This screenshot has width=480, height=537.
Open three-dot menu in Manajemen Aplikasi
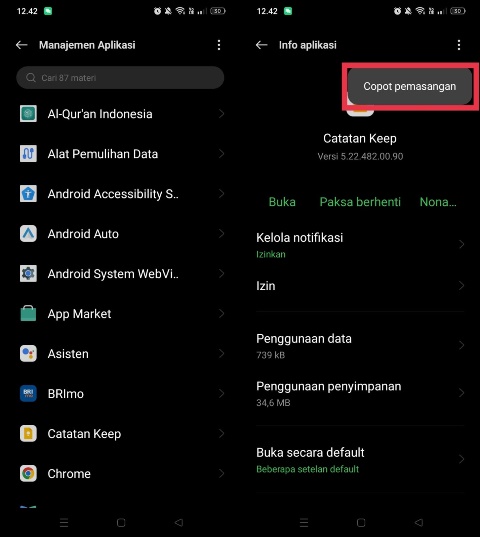click(219, 45)
